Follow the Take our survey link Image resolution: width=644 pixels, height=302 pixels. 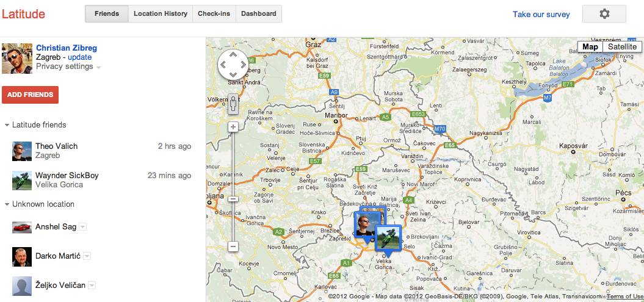click(x=541, y=14)
